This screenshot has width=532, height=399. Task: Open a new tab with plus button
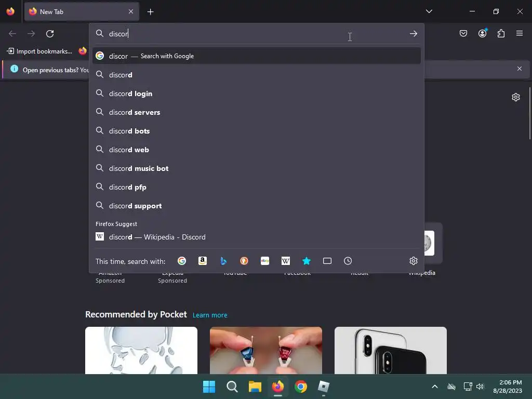click(x=150, y=12)
